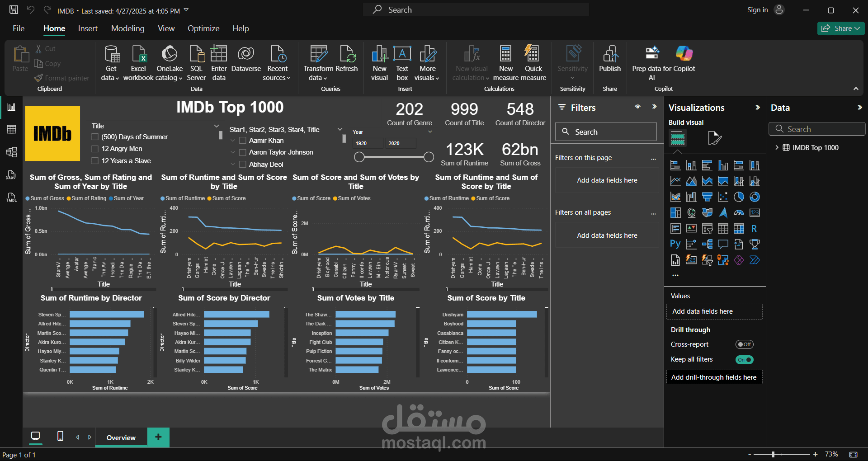Check the (500) Days of Summer checkbox
868x461 pixels.
tap(95, 137)
